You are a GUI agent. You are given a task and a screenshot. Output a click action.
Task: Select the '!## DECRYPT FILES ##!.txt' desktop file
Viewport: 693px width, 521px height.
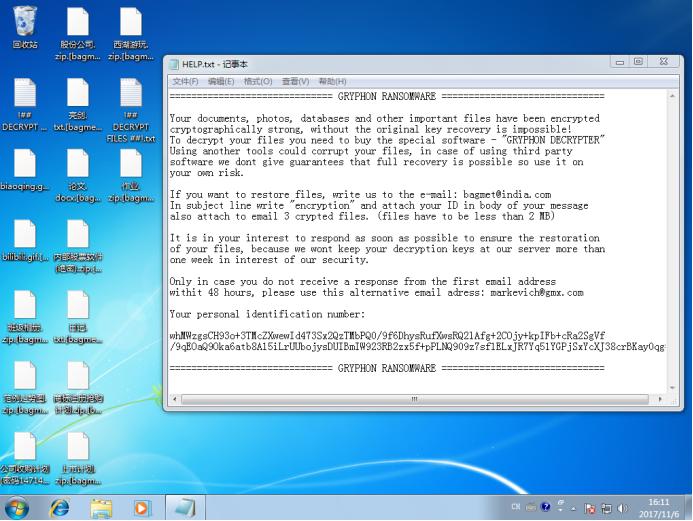click(x=131, y=110)
